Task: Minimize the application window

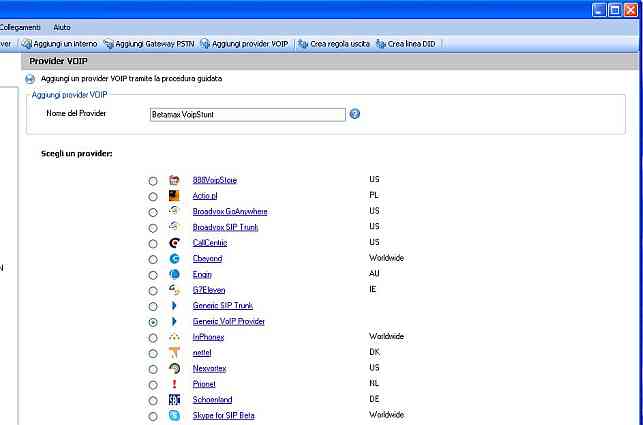Action: [x=599, y=10]
